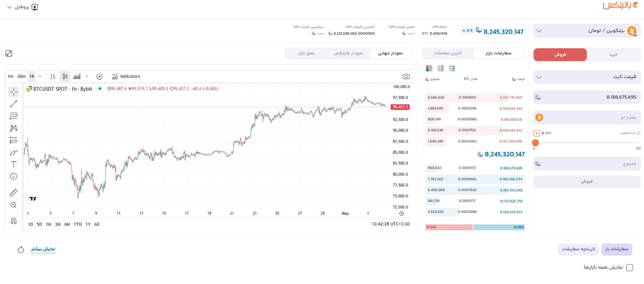Show buy orders only view icon
The width and height of the screenshot is (644, 284).
point(452,68)
